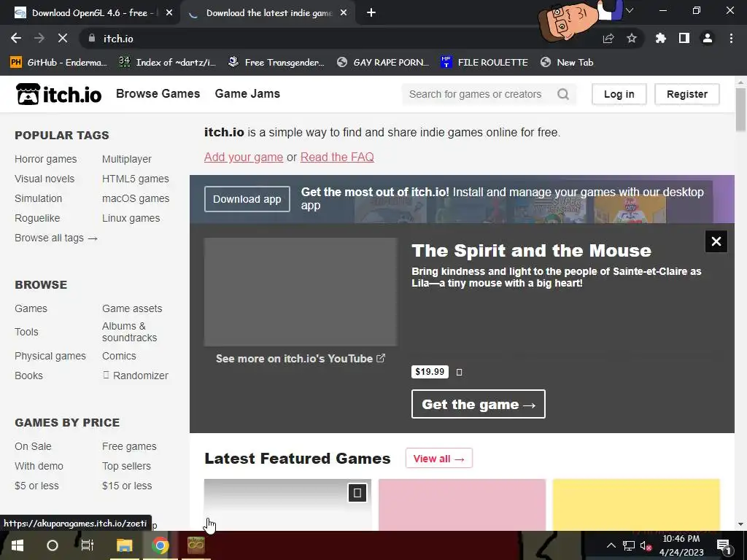Close the Download OpenGL 4.6 tab
Screen dimensions: 747x560
[169, 13]
